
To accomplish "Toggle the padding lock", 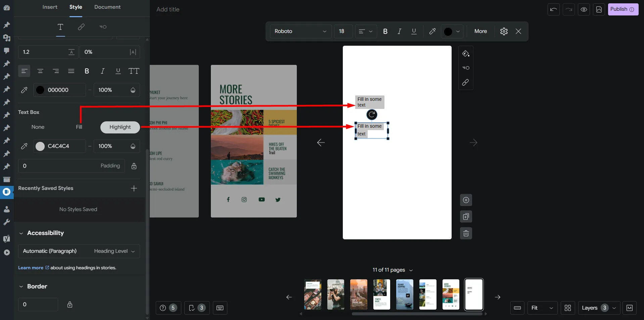I will click(134, 166).
